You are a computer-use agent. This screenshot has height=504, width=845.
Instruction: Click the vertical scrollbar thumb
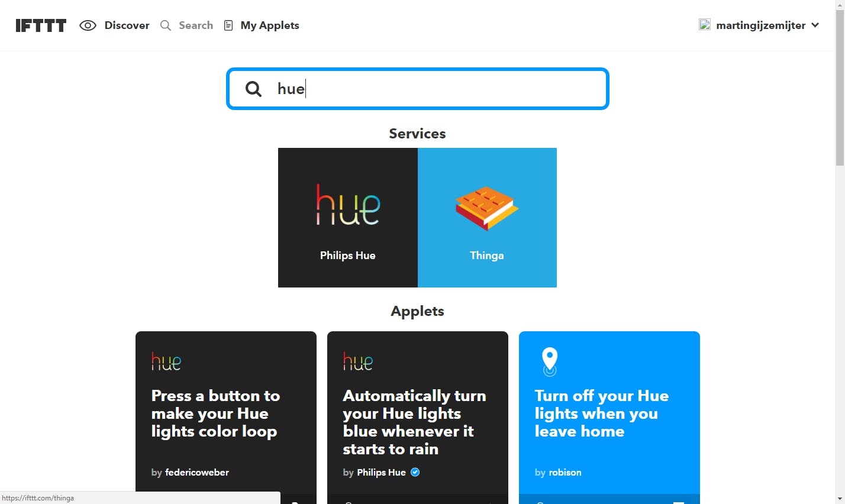840,88
